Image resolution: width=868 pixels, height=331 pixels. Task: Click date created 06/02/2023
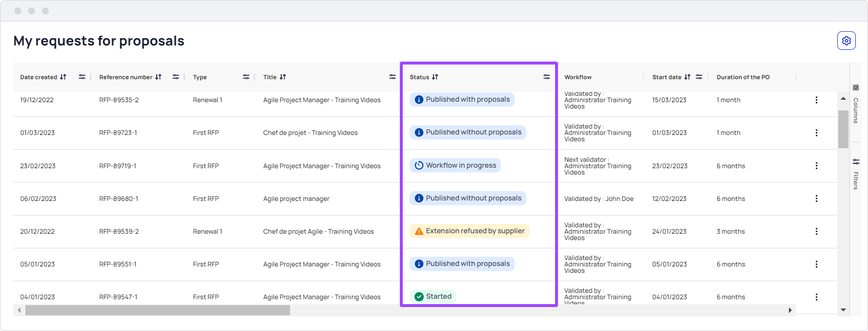click(38, 199)
